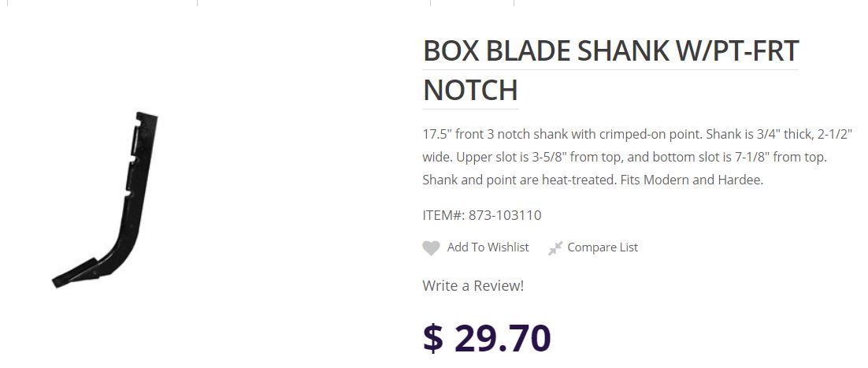Click "Shank and point are heat-treated" text

click(x=518, y=180)
